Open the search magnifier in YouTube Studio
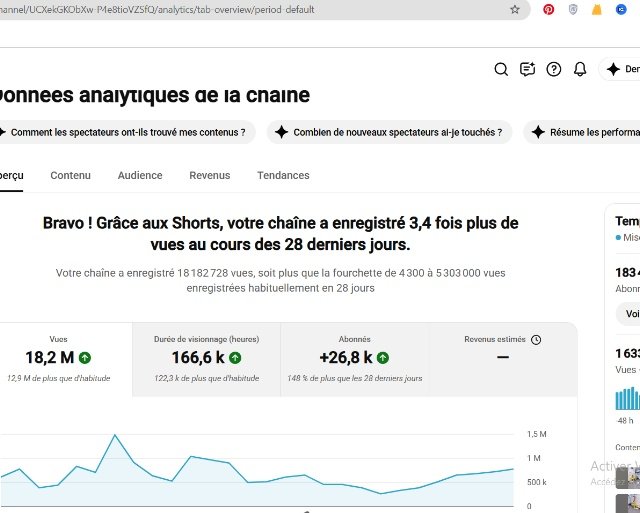 [501, 69]
